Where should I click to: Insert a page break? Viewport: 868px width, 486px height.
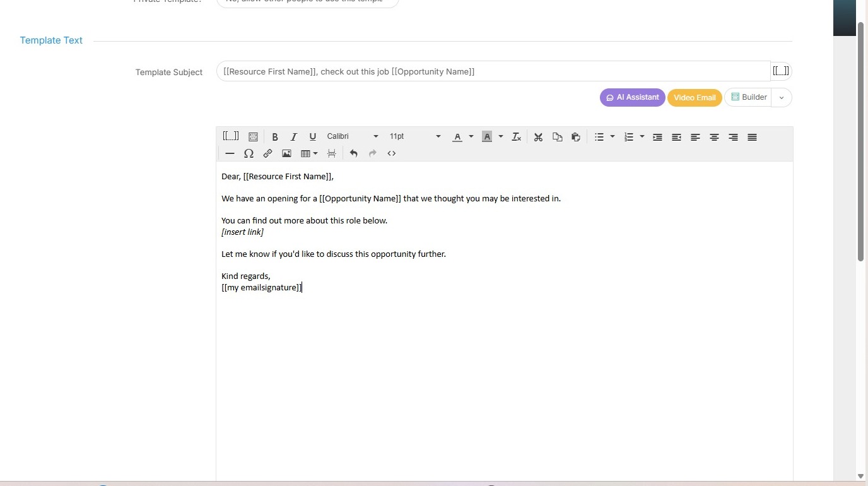331,153
